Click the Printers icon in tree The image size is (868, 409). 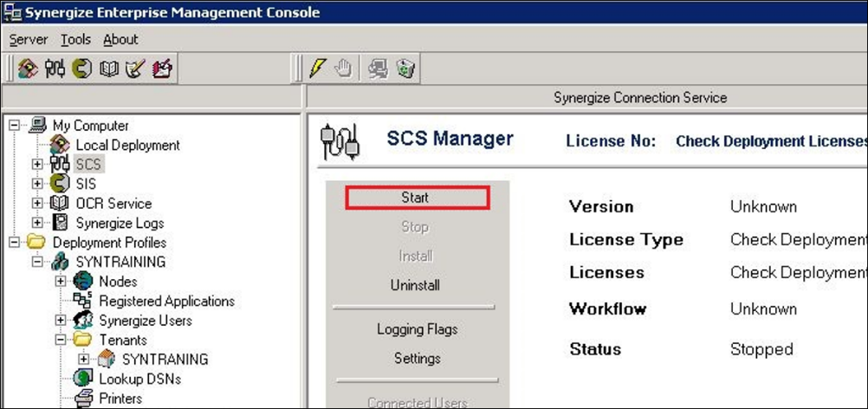click(84, 398)
